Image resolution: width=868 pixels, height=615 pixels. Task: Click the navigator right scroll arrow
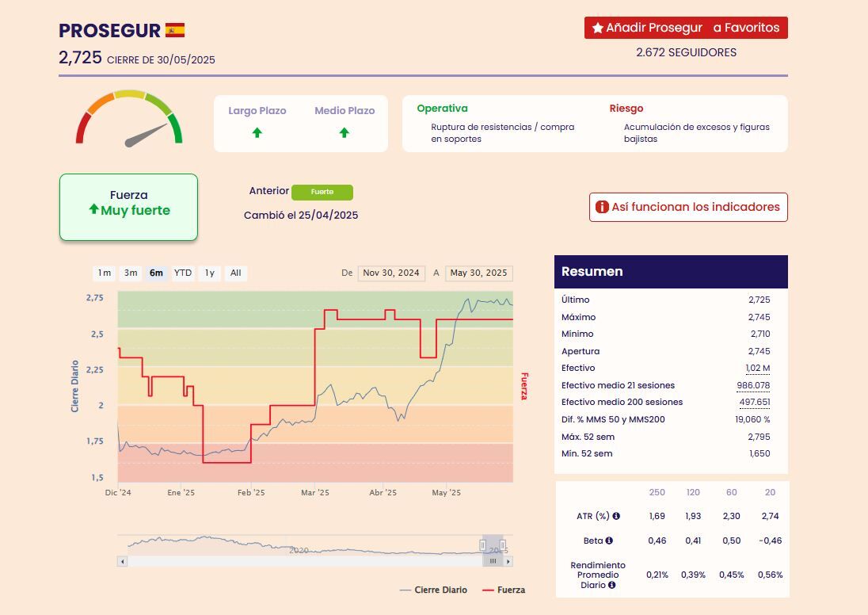508,561
